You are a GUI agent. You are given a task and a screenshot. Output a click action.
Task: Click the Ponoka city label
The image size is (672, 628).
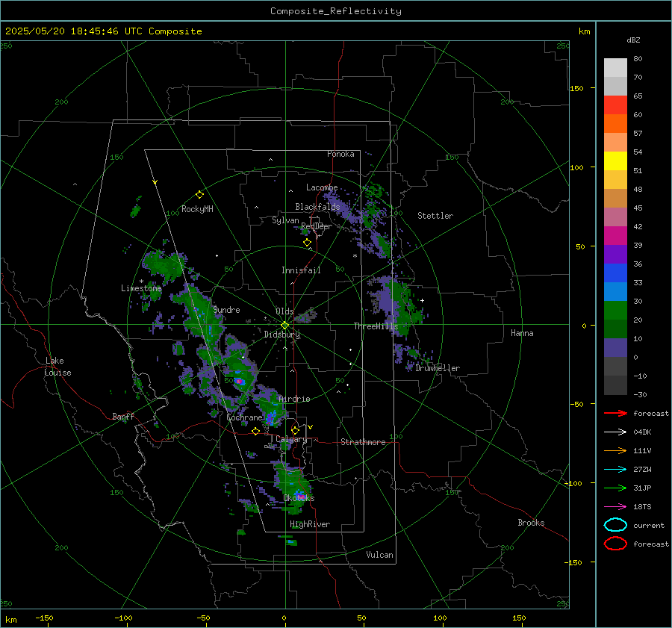(340, 154)
